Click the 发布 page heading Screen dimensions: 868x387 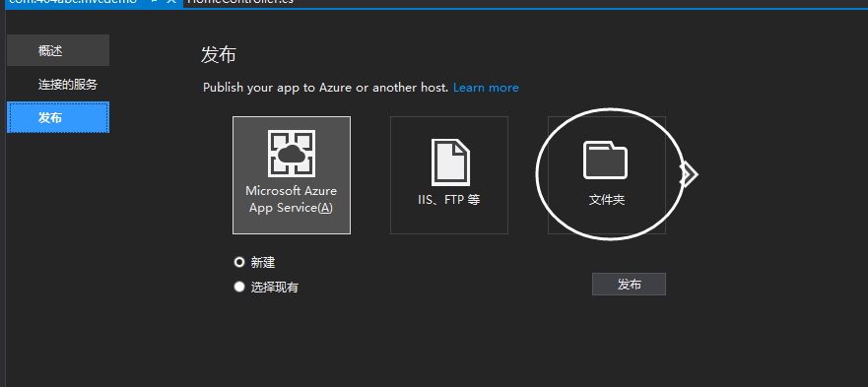(x=218, y=55)
